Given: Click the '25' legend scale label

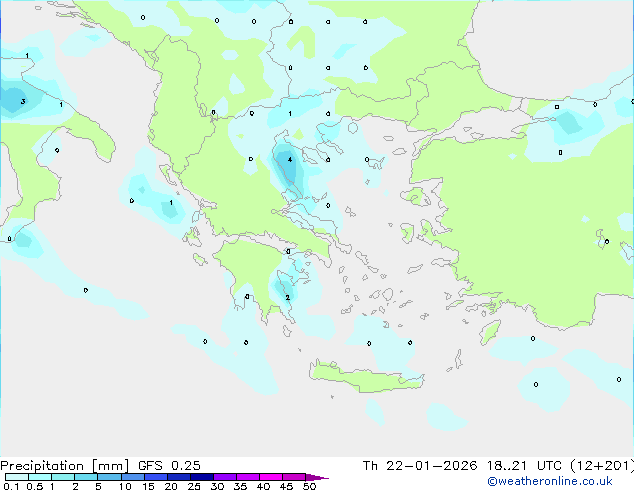Looking at the screenshot, I should pos(194,486).
